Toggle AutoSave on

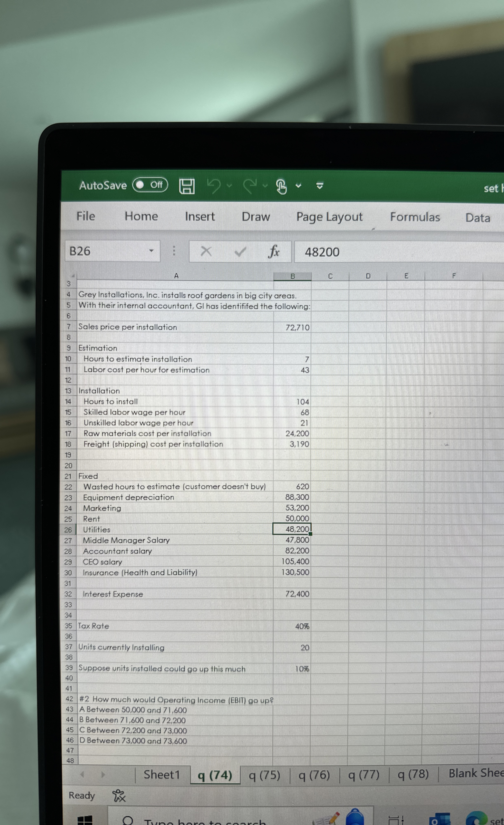coord(149,185)
